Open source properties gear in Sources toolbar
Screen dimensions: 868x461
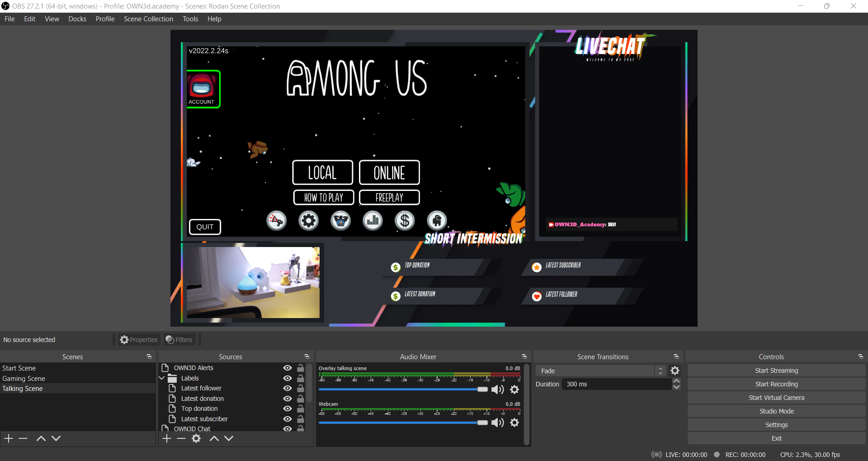(196, 438)
